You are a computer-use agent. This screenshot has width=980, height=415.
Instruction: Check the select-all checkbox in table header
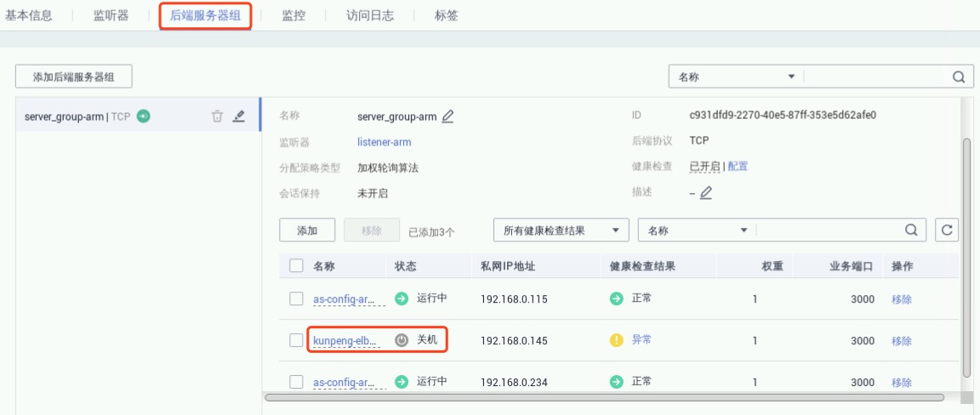coord(296,266)
